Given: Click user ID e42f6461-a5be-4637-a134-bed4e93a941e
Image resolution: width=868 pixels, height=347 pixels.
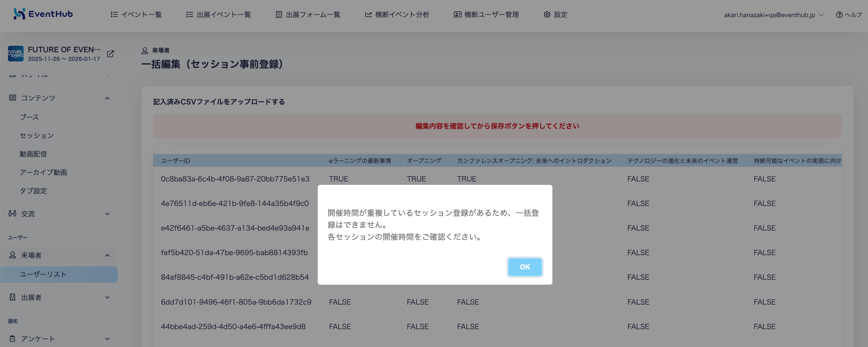Looking at the screenshot, I should (x=235, y=228).
